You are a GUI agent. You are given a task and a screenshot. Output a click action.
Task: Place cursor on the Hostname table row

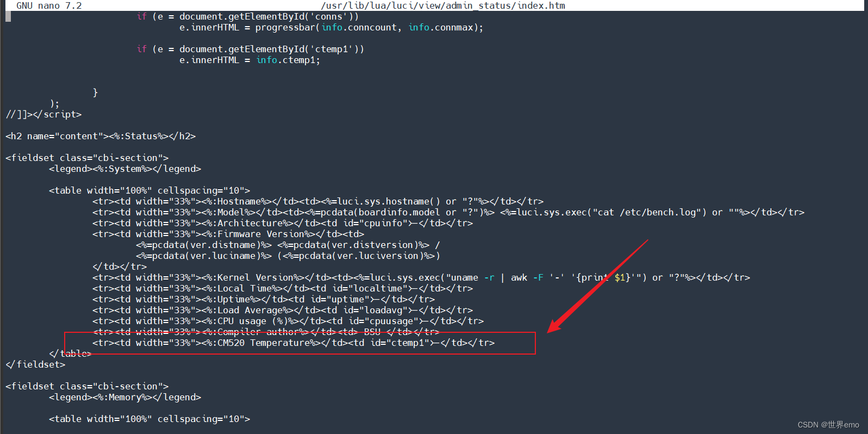318,201
